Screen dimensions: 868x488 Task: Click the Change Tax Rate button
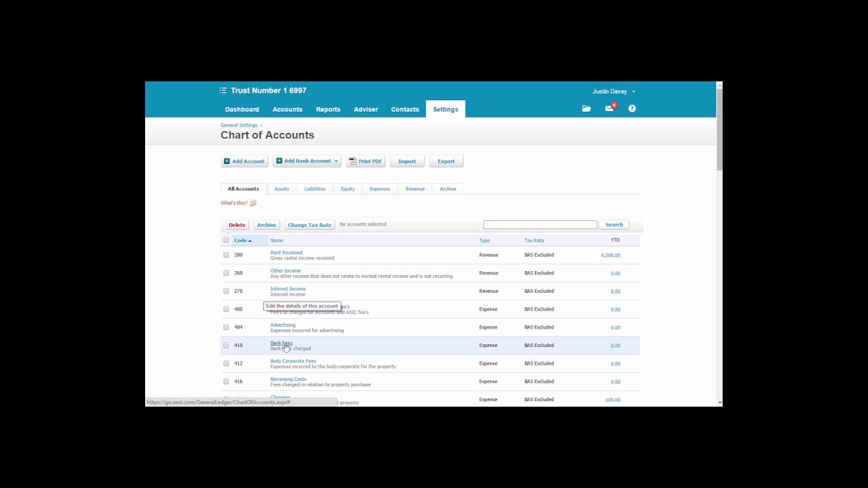310,225
